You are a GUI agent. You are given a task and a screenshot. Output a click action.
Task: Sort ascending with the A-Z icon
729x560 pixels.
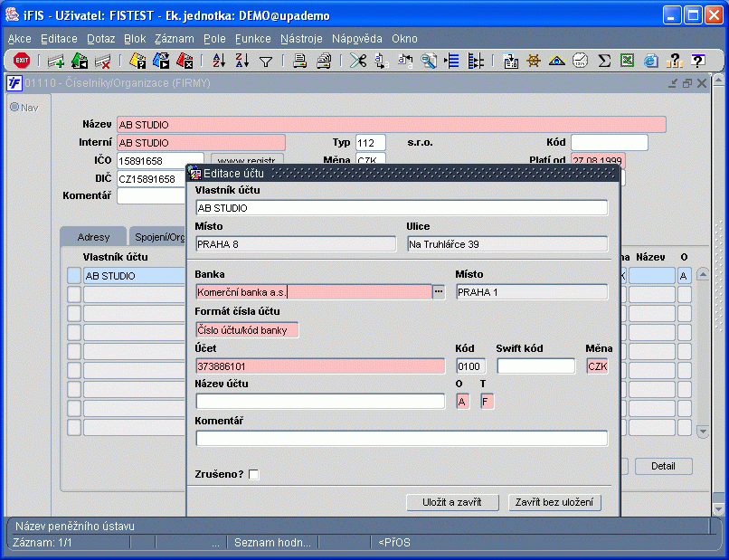coord(219,61)
